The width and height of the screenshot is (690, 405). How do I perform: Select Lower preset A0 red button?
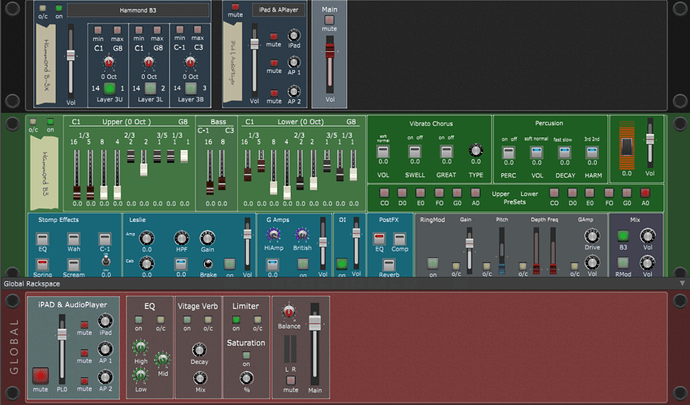(645, 193)
